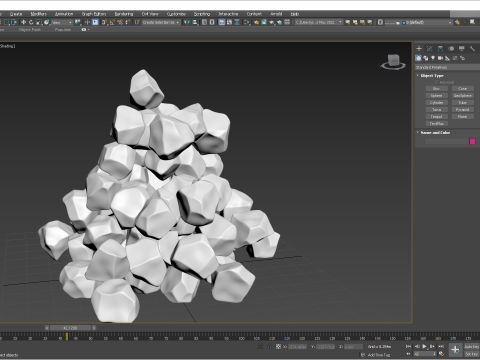Screen dimensions: 480x360
Task: Click the Box primitive button
Action: [436, 89]
